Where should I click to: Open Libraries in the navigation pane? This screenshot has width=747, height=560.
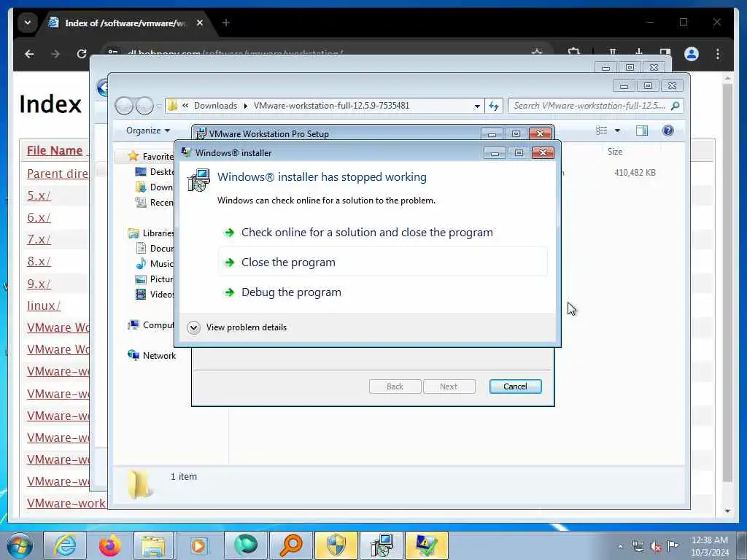pos(150,233)
